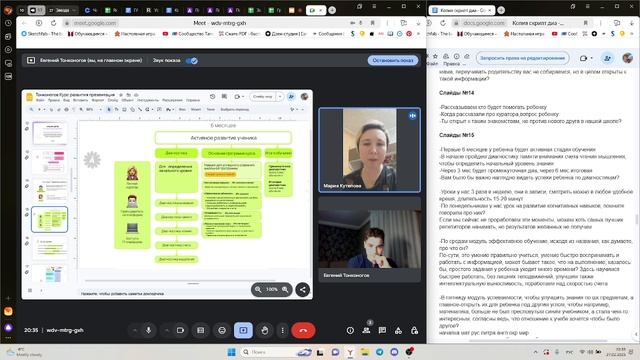The height and width of the screenshot is (360, 640).
Task: Click the round share button on presentation preview
Action: [302, 289]
